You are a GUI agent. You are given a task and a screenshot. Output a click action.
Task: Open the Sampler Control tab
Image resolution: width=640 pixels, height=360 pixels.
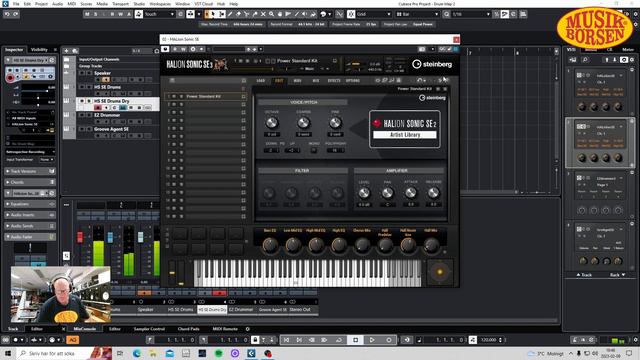149,329
